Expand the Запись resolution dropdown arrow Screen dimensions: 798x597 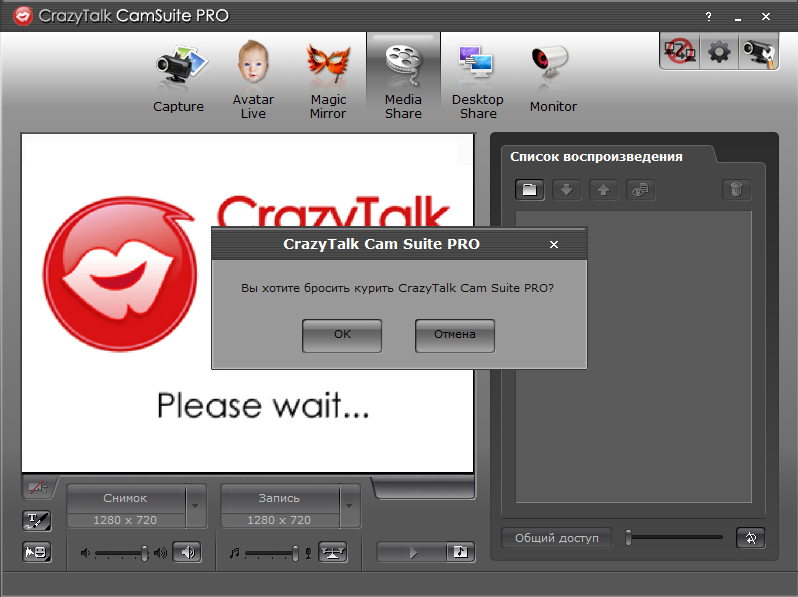click(350, 506)
